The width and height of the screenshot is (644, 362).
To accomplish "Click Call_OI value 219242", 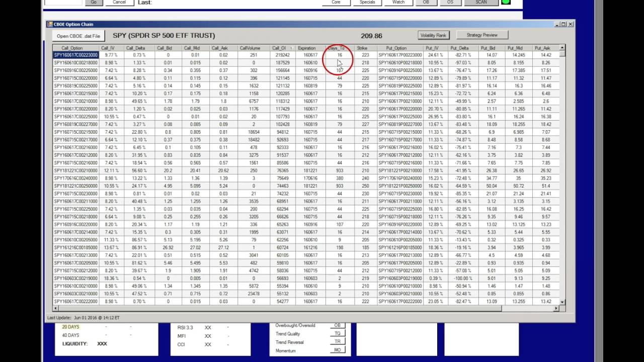I will tap(282, 55).
